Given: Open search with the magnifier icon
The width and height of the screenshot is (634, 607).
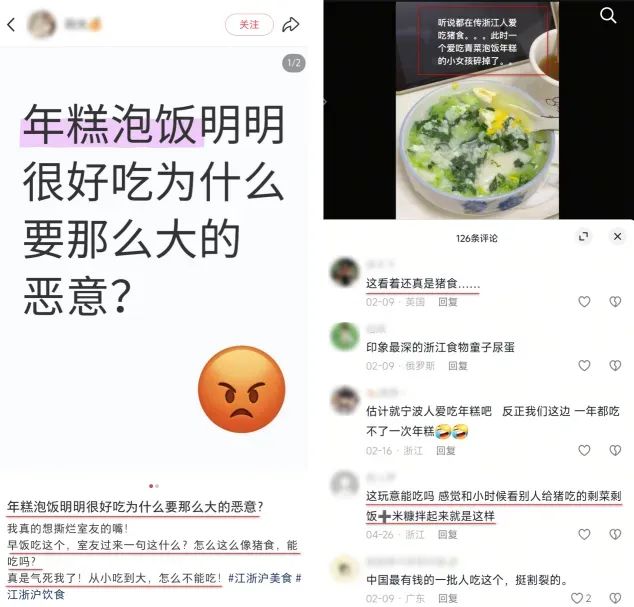Looking at the screenshot, I should click(x=608, y=16).
